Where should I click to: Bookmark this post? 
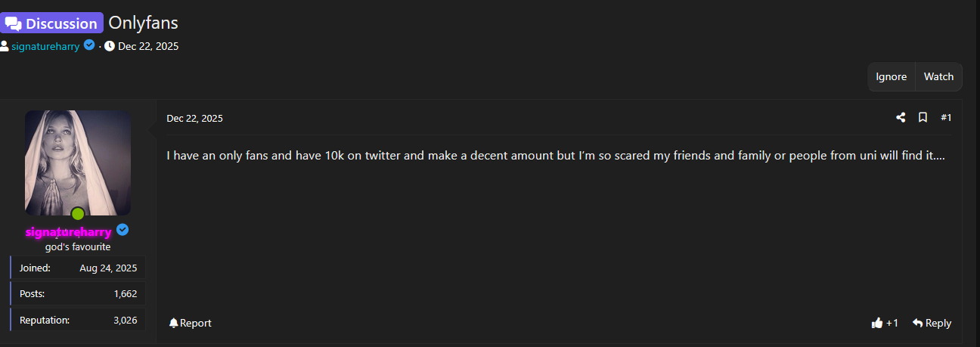[x=923, y=118]
